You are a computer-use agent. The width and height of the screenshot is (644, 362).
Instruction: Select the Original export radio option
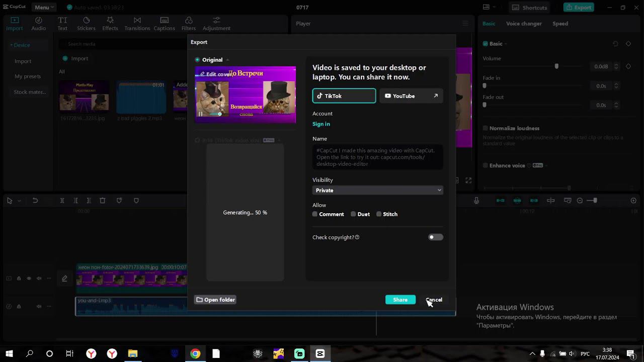pyautogui.click(x=197, y=60)
